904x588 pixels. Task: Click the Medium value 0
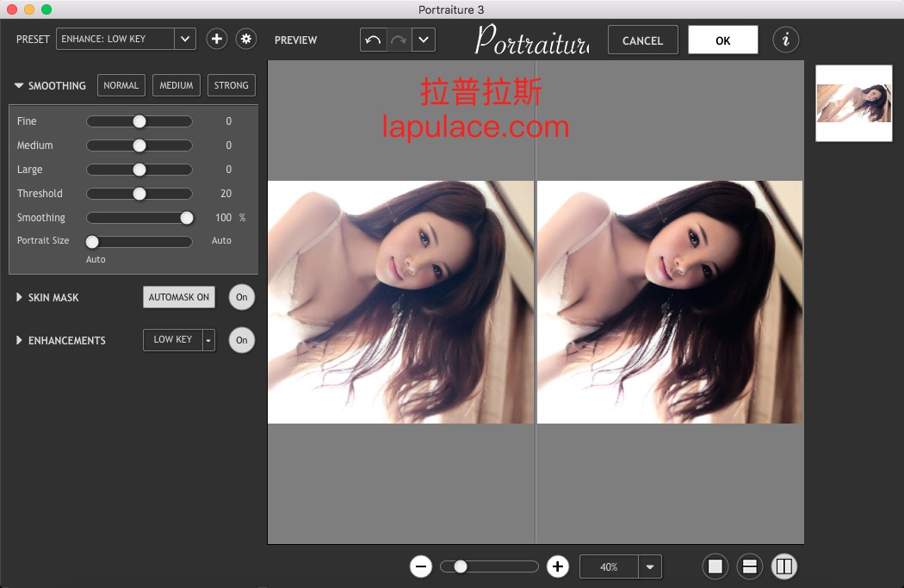229,145
